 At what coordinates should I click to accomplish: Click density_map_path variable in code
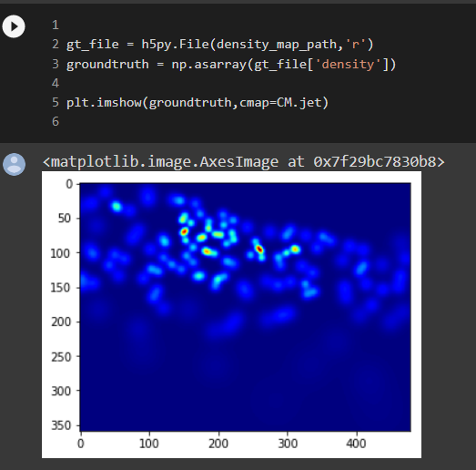277,45
